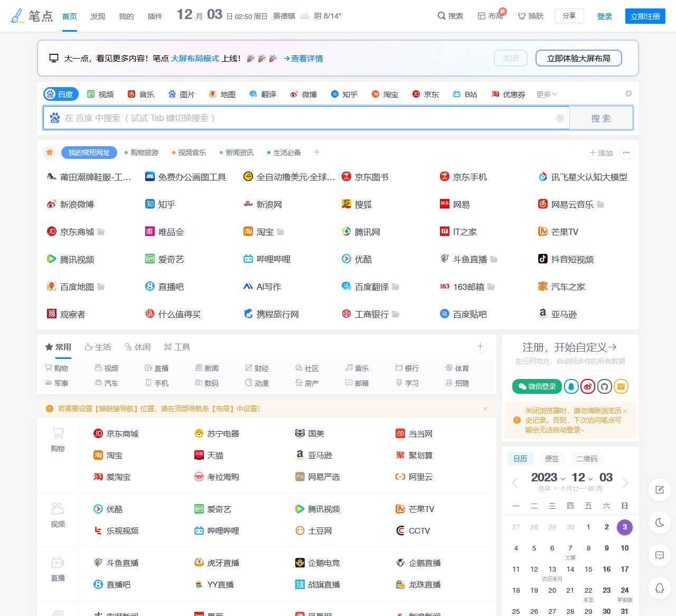
Task: Click the star favorites icon
Action: pyautogui.click(x=50, y=153)
